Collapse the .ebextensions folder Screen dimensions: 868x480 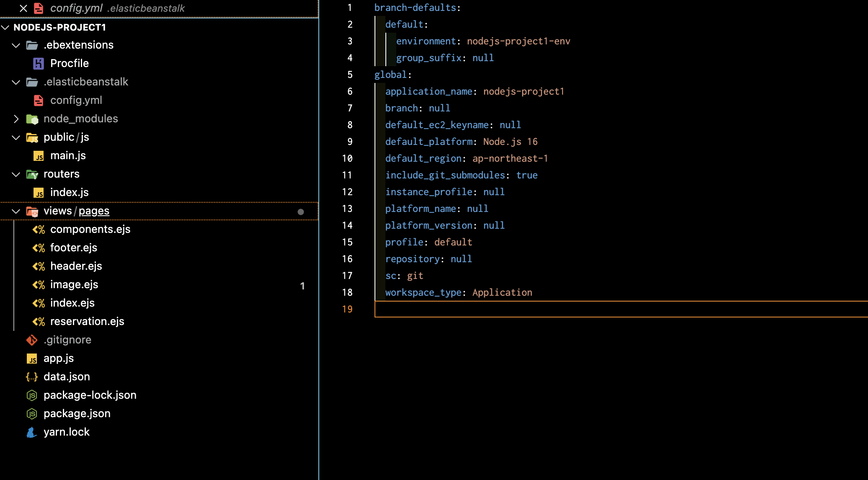coord(16,45)
